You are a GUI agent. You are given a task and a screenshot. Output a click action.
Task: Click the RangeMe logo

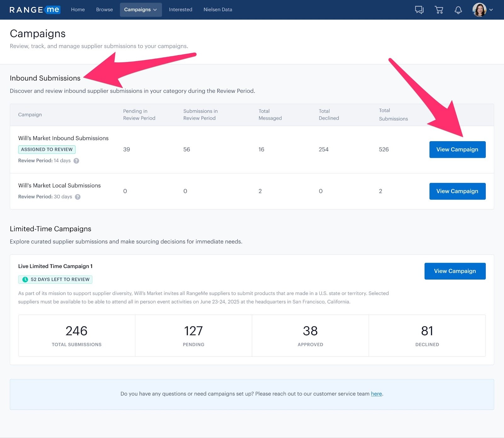click(x=34, y=10)
